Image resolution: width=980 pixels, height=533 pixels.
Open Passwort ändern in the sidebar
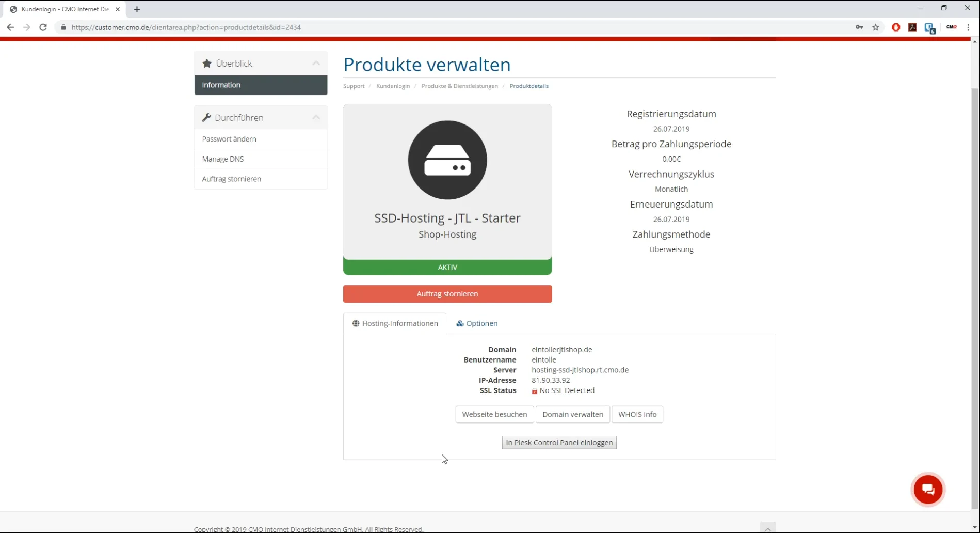click(261, 139)
